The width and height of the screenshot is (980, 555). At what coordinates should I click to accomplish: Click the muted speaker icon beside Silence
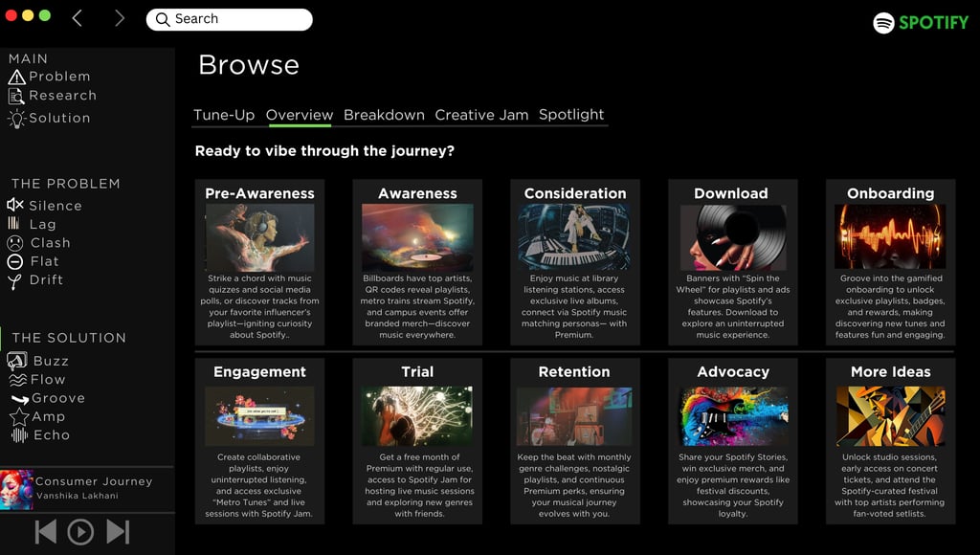[15, 205]
